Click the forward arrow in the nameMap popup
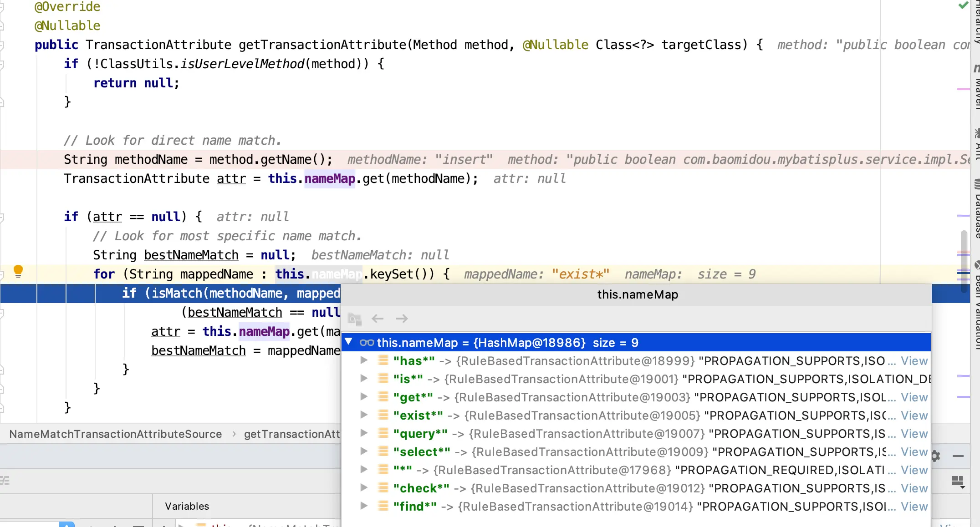This screenshot has width=980, height=527. click(x=402, y=319)
